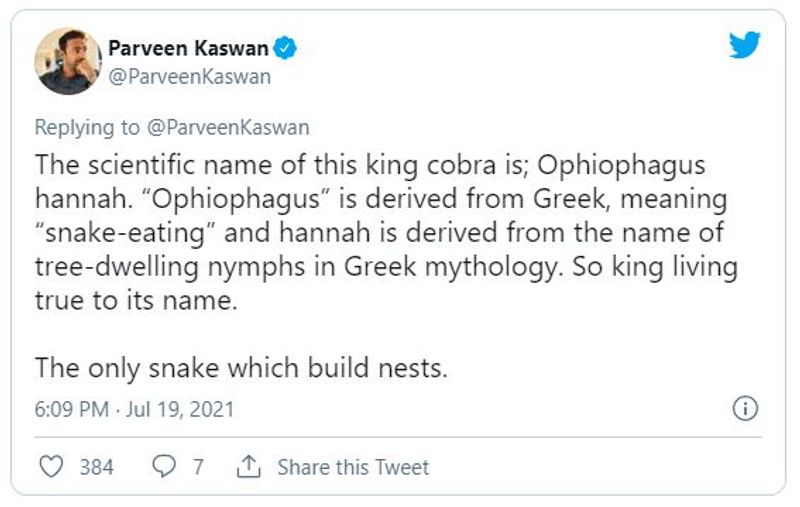Like the tweet with heart icon
This screenshot has height=507, width=800.
tap(52, 467)
